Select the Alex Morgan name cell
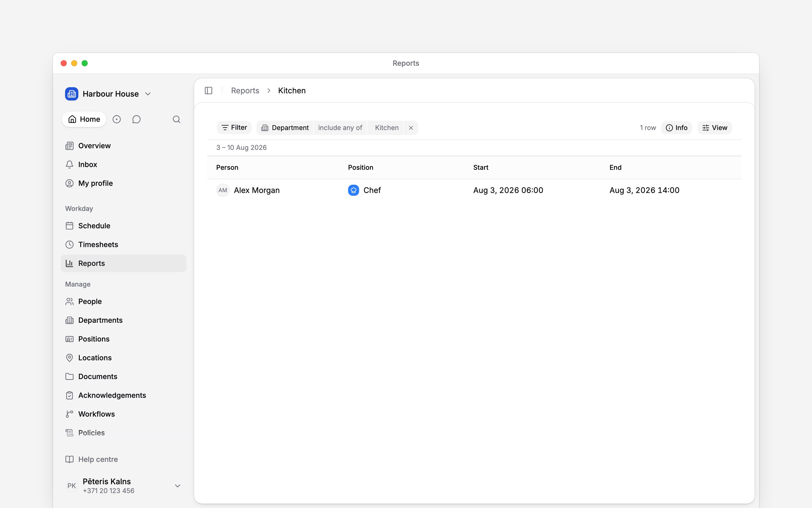The image size is (812, 508). click(257, 190)
